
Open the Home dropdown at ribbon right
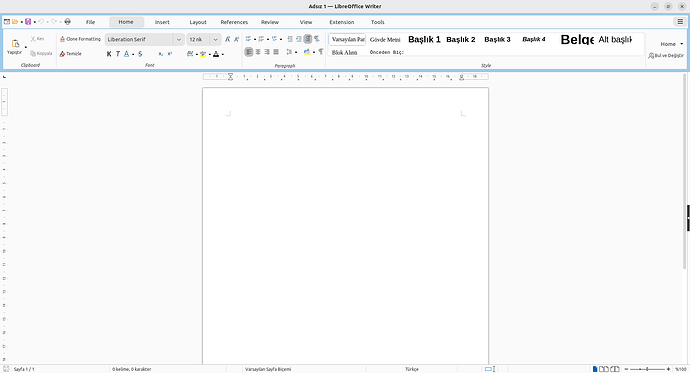[672, 44]
